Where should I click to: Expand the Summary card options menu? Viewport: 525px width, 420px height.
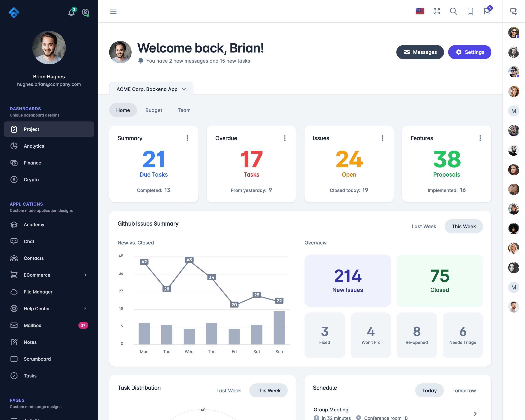click(187, 138)
